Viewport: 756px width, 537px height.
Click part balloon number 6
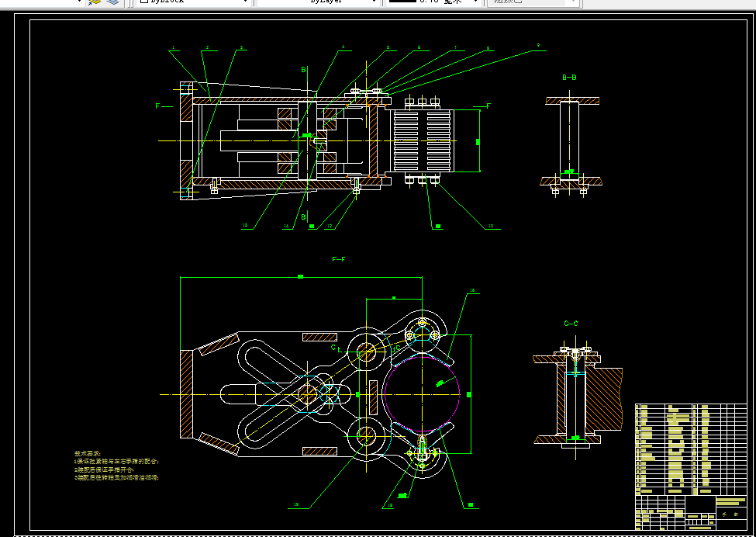(419, 47)
